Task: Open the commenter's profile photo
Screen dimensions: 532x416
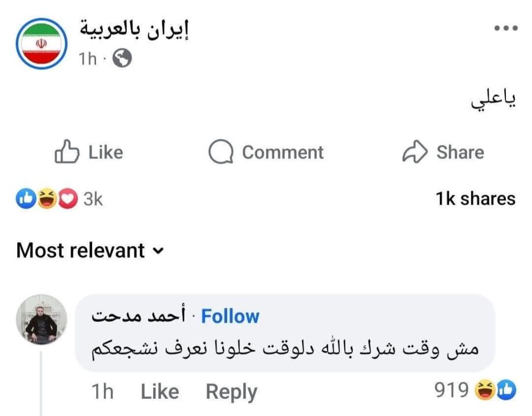Action: [x=42, y=319]
